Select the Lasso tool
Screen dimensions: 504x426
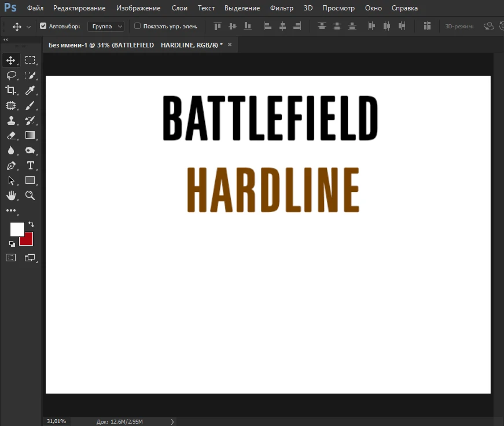10,75
